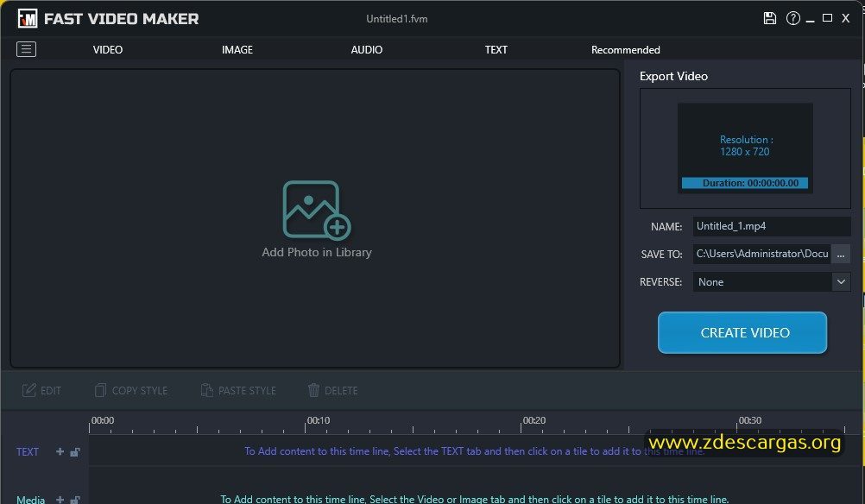Open the hamburger menu icon
This screenshot has width=865, height=504.
pyautogui.click(x=26, y=50)
